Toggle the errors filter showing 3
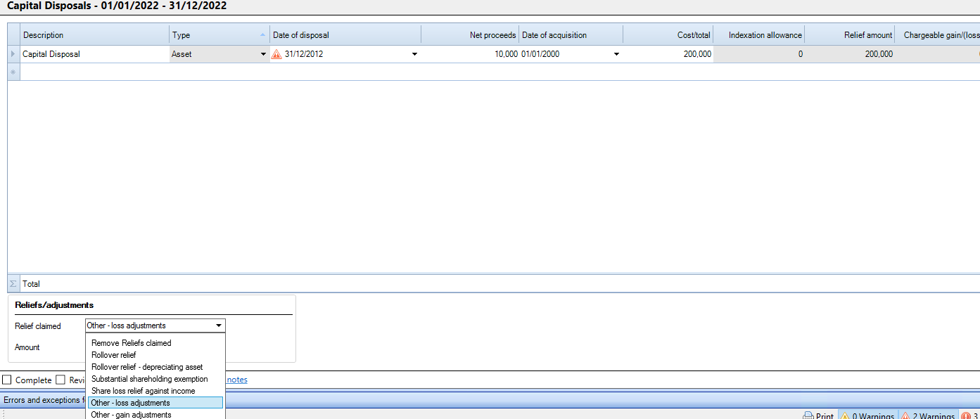Screen dimensions: 980x419 point(970,416)
